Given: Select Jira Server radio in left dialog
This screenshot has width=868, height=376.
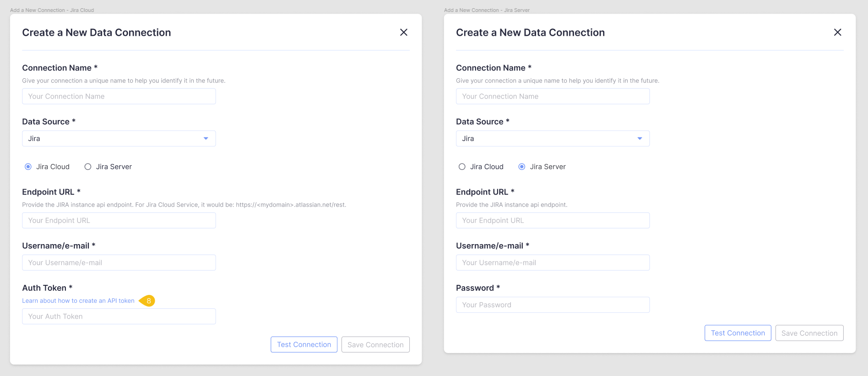Looking at the screenshot, I should coord(88,167).
